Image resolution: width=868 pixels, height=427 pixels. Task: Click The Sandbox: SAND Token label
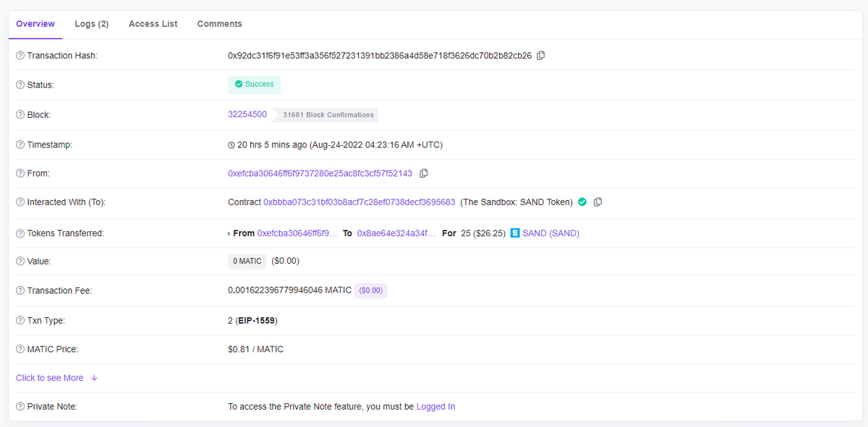(516, 202)
